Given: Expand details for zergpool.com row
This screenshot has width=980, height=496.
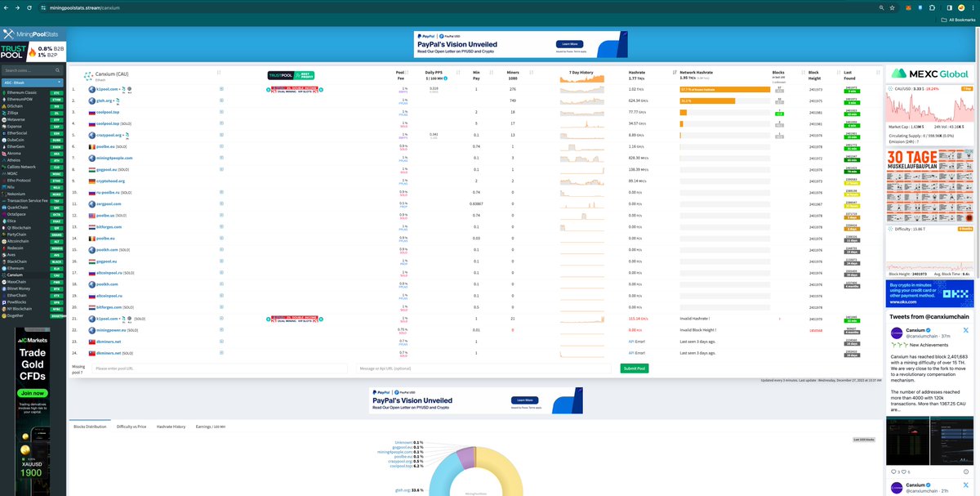Looking at the screenshot, I should pos(220,203).
